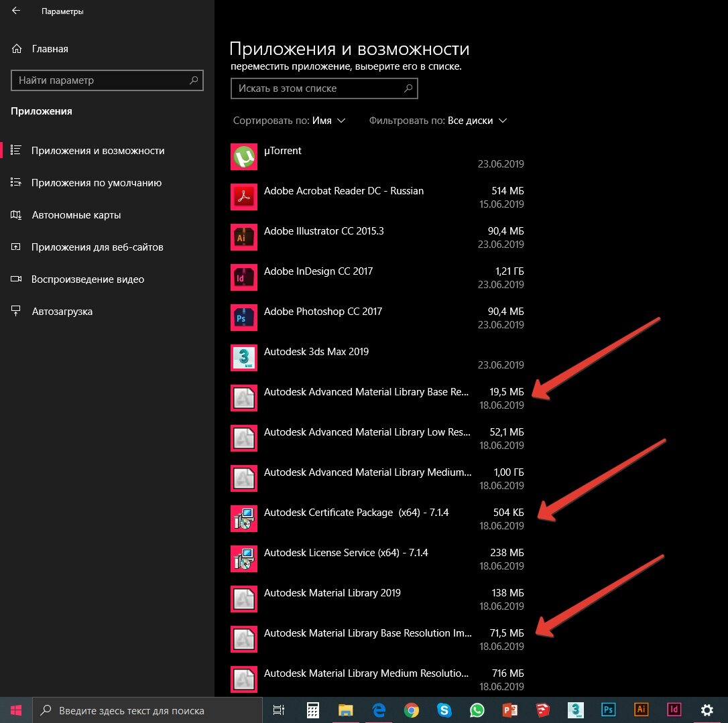The height and width of the screenshot is (723, 728).
Task: Open WhatsApp from the taskbar
Action: click(x=477, y=710)
